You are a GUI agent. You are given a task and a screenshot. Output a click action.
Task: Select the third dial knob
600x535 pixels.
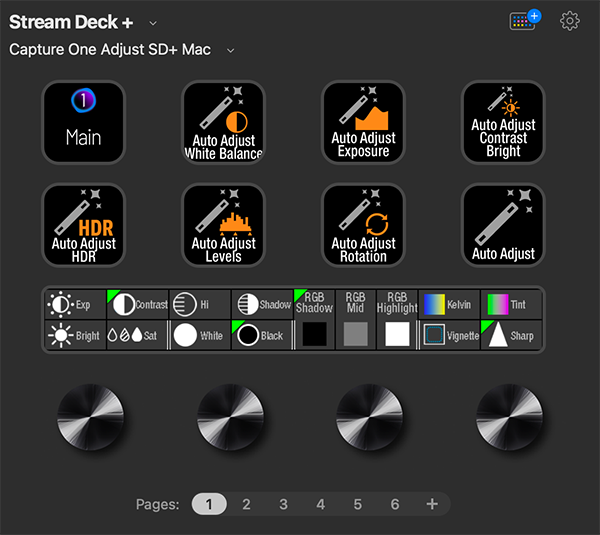pos(370,417)
